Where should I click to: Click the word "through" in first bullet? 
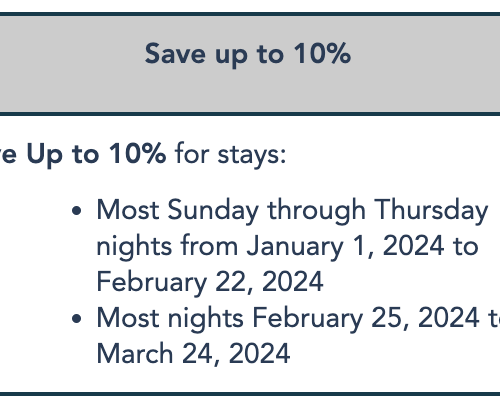coord(316,211)
